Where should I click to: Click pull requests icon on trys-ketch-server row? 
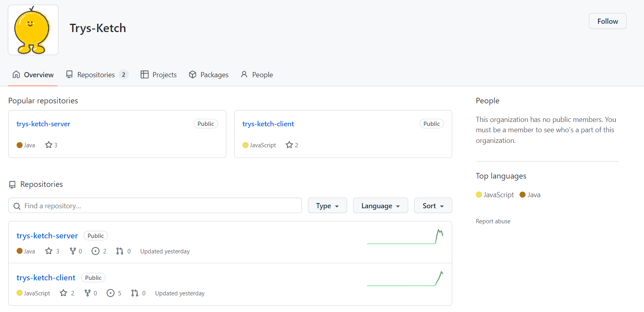coord(120,251)
